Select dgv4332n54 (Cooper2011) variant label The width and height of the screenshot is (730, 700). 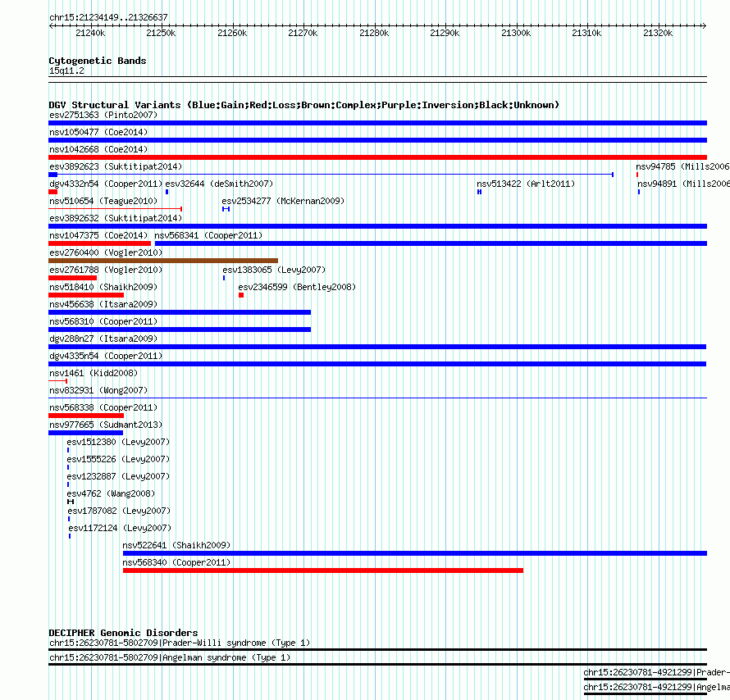pos(106,184)
